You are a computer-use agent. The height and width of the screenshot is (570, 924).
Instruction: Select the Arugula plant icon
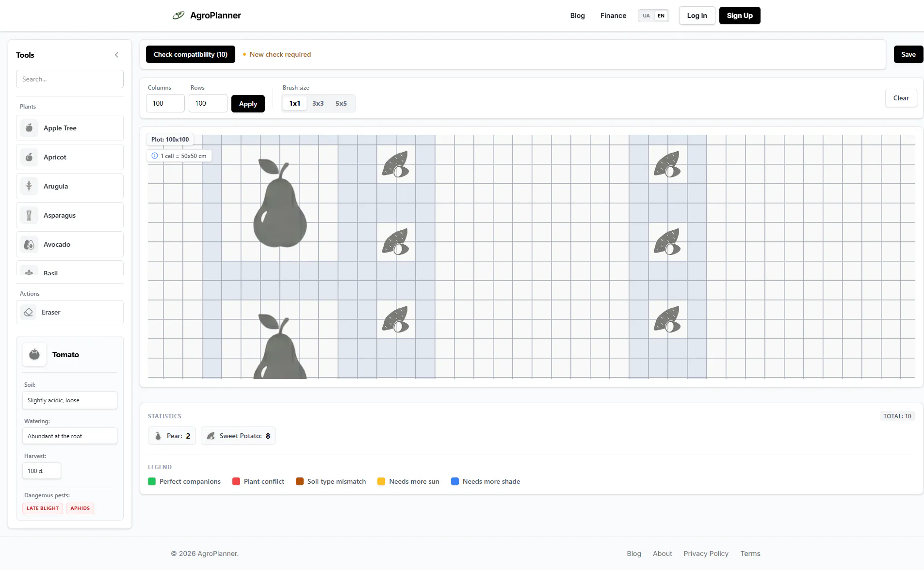coord(29,186)
